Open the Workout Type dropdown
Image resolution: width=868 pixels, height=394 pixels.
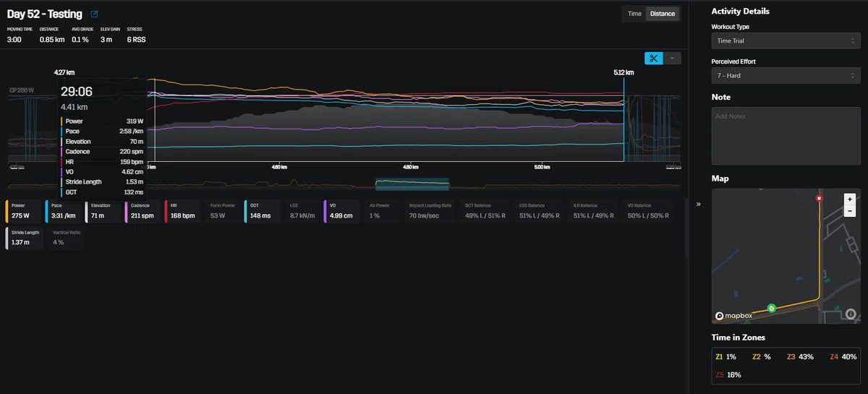(x=786, y=41)
